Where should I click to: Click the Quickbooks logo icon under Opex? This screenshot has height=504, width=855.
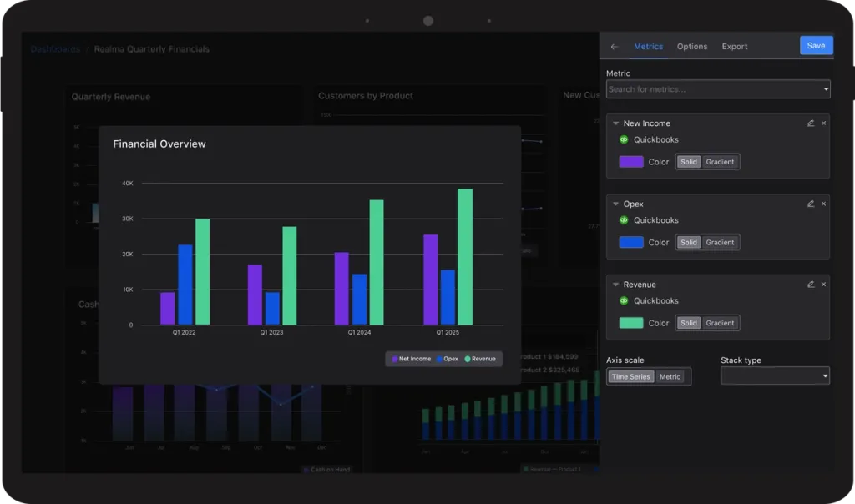(x=624, y=220)
